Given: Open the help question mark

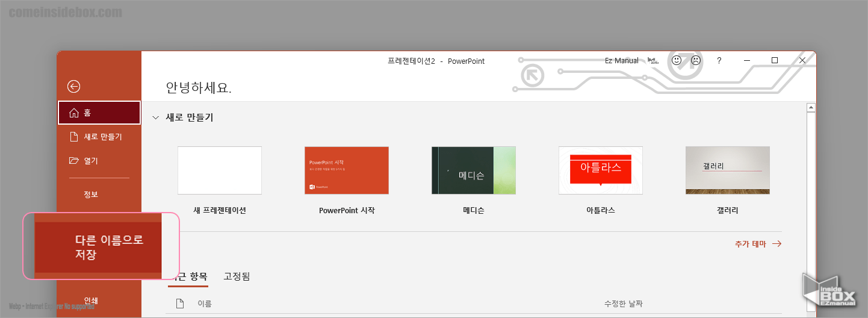Looking at the screenshot, I should click(719, 61).
